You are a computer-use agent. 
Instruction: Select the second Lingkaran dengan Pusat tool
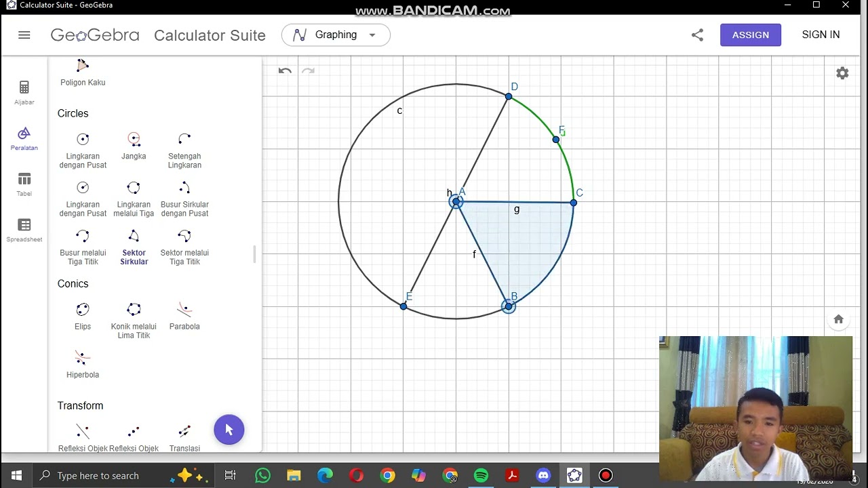(83, 198)
